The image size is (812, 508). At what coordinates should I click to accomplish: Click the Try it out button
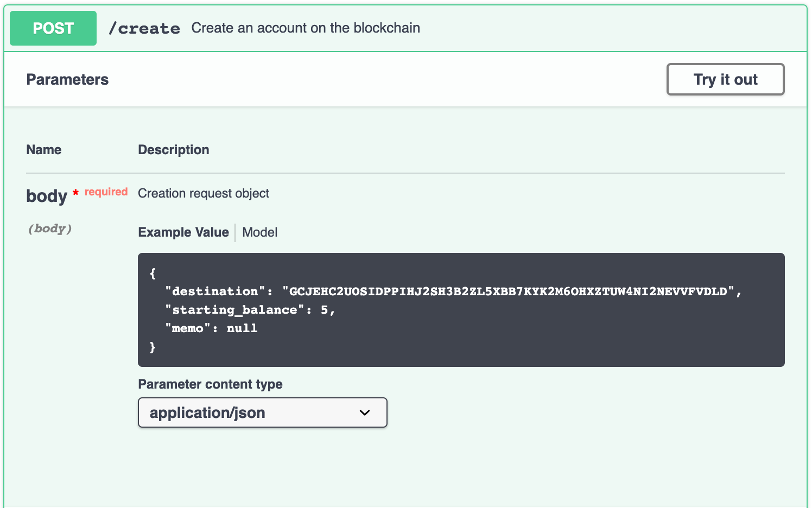tap(725, 79)
